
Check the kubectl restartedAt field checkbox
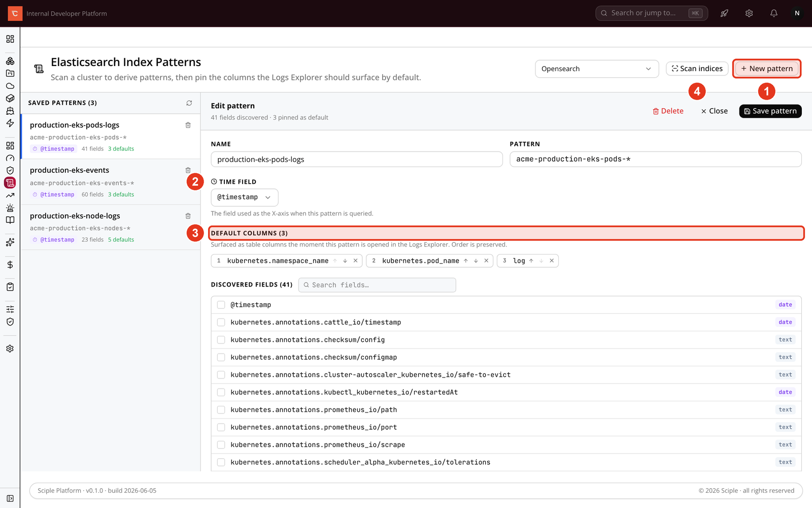(x=221, y=392)
